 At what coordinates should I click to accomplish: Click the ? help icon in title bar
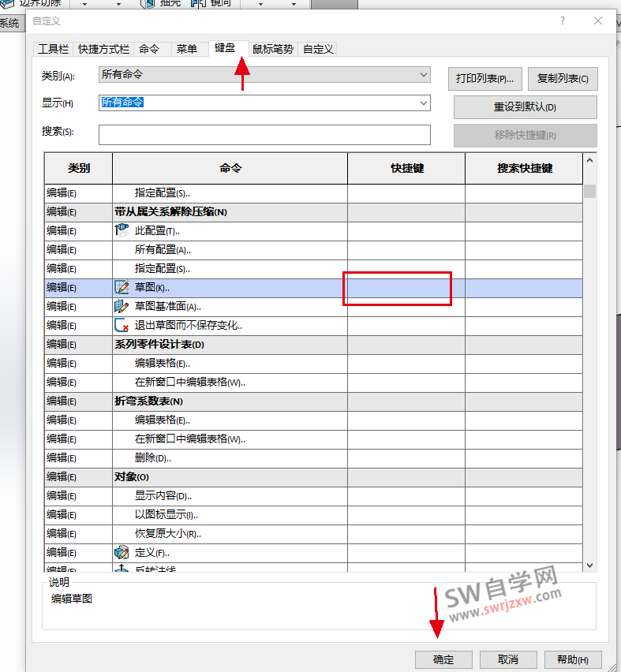tap(563, 21)
